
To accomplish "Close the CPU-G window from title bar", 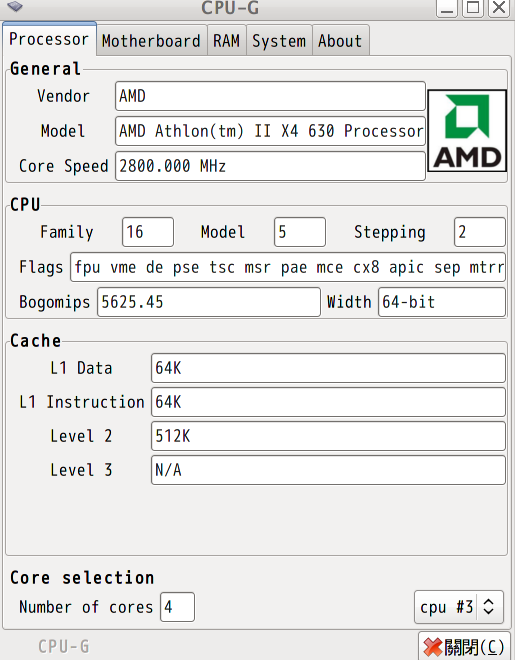I will click(x=499, y=8).
